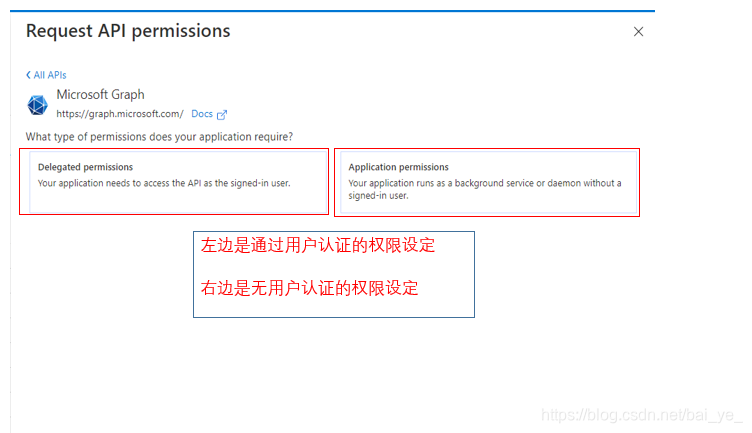Click the Microsoft Graph title text

tap(100, 94)
